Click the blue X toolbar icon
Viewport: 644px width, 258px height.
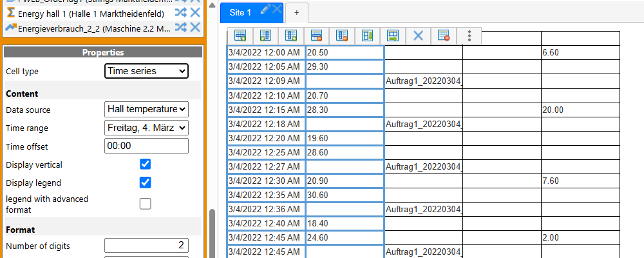pos(418,35)
